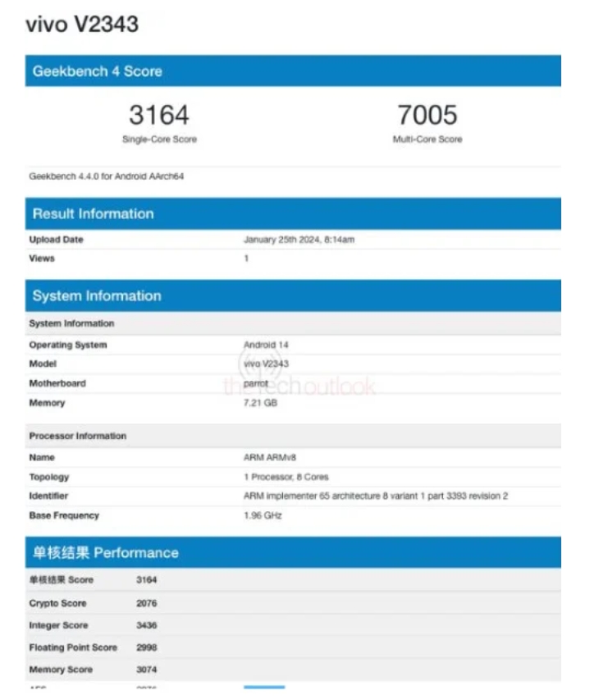Select the 'ARM implementer 65 architecture' identifier value
608x700 pixels.
[x=376, y=496]
